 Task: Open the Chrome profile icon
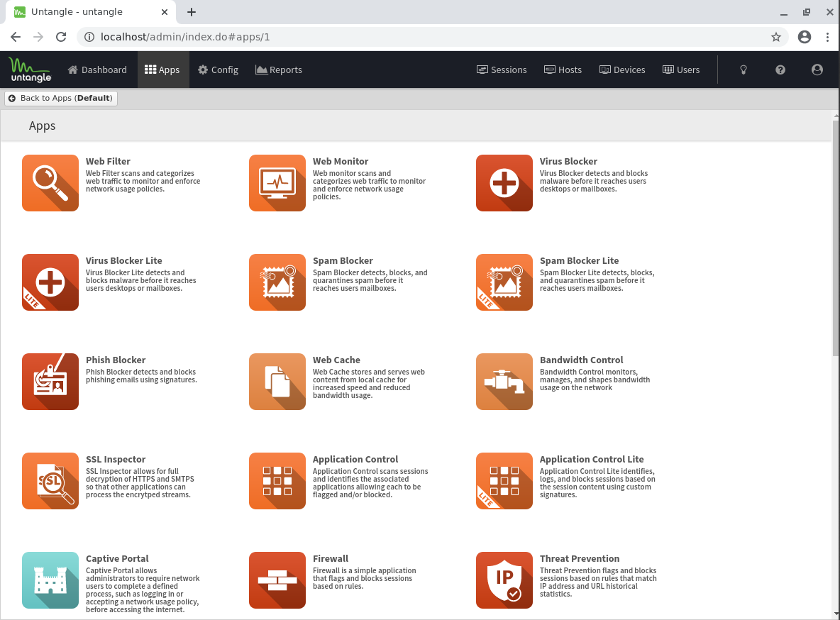point(804,37)
